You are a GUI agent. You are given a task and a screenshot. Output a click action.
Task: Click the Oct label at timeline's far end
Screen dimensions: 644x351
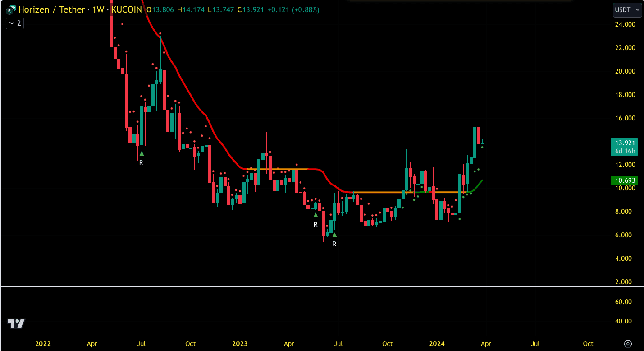tap(588, 344)
